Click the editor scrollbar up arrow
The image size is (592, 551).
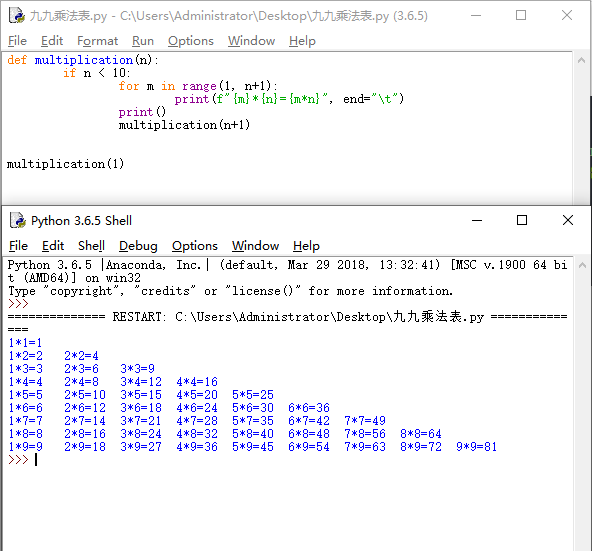coord(581,60)
